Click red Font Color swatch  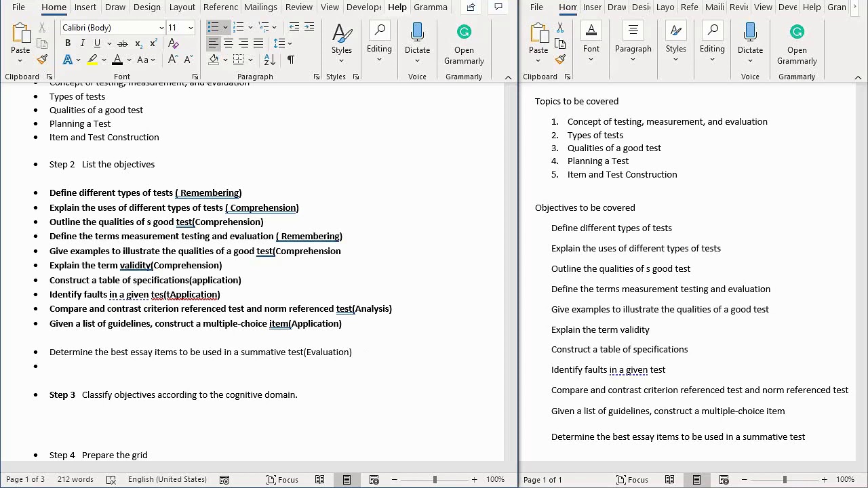117,60
